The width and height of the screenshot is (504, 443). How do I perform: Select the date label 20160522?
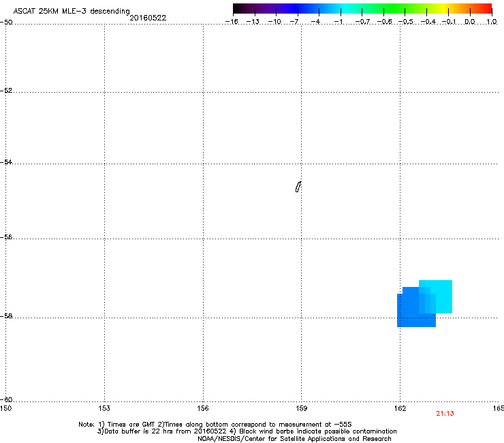point(148,18)
